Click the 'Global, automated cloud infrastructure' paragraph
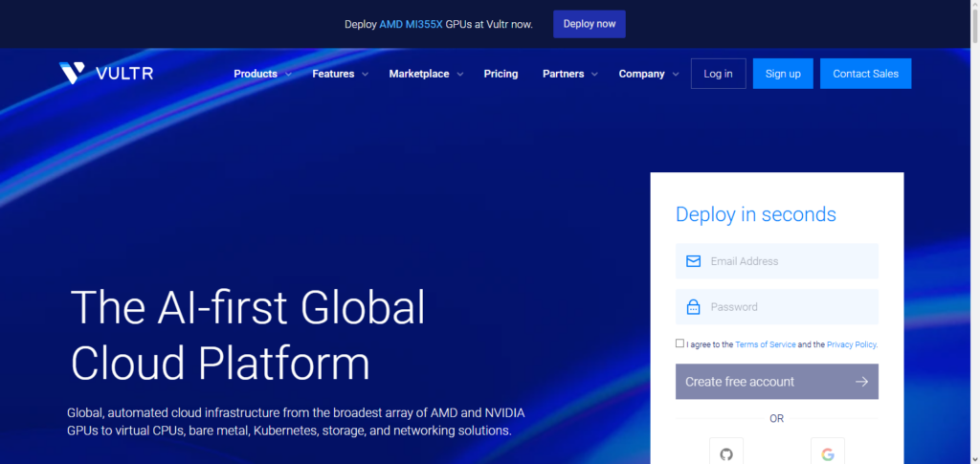The width and height of the screenshot is (980, 464). pos(296,422)
